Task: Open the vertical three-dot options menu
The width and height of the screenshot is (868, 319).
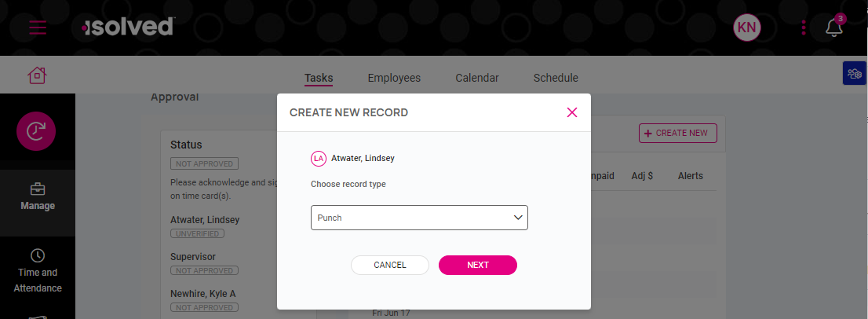Action: (803, 27)
